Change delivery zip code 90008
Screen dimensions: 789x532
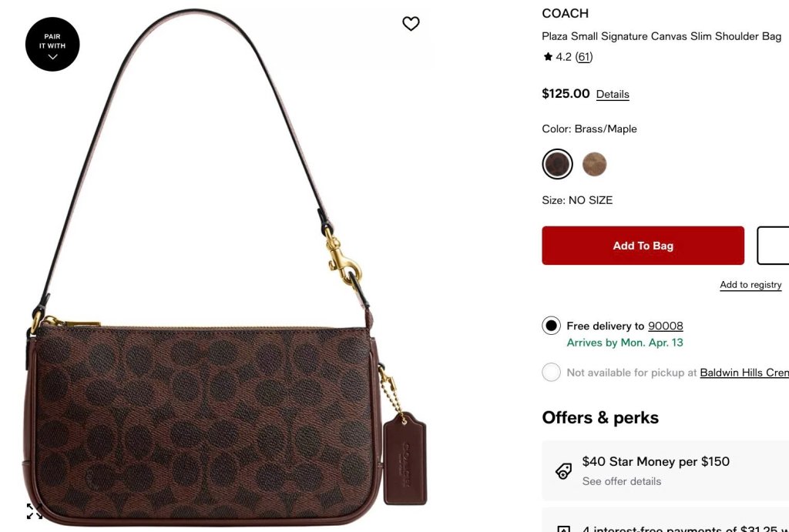tap(665, 326)
